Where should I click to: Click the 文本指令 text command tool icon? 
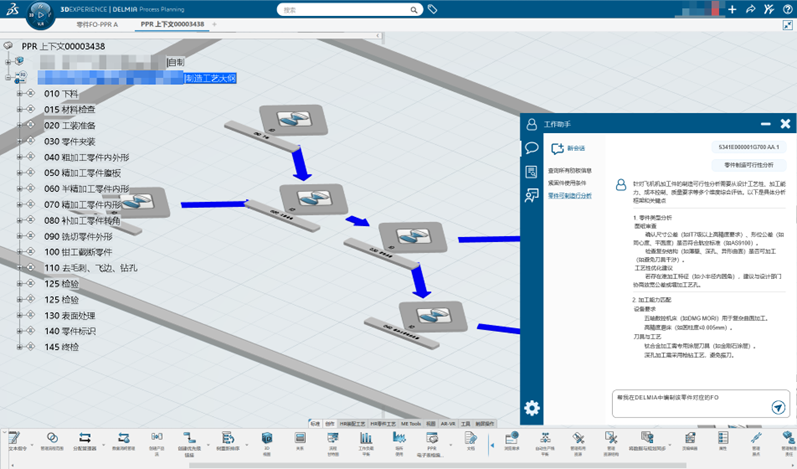15,438
